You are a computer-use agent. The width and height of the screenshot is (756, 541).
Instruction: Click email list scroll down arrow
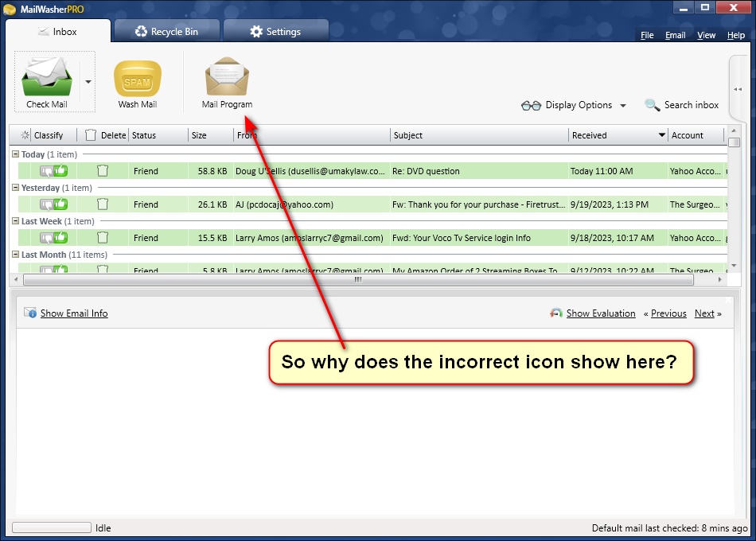click(734, 266)
